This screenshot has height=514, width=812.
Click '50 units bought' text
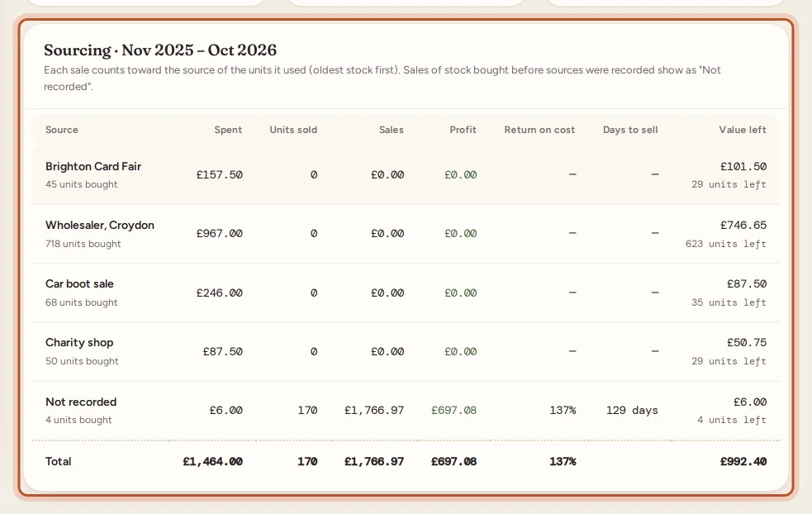click(x=82, y=361)
